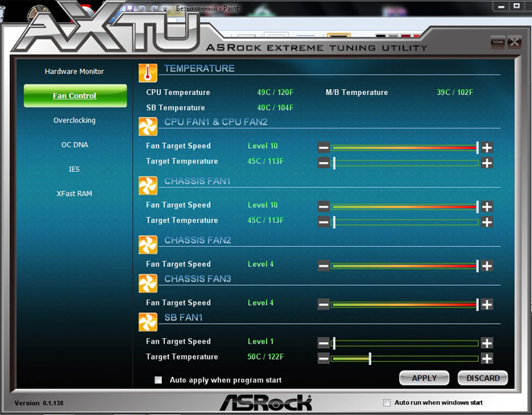
Task: Lower CHASSIS FAN2 fan speed with minus
Action: click(324, 266)
